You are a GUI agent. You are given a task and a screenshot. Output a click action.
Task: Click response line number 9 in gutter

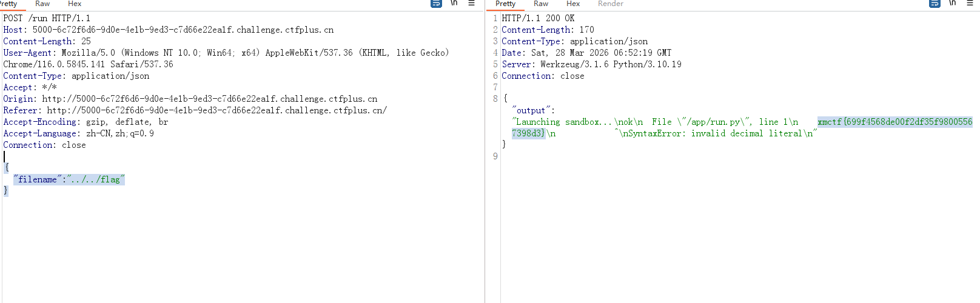click(495, 156)
